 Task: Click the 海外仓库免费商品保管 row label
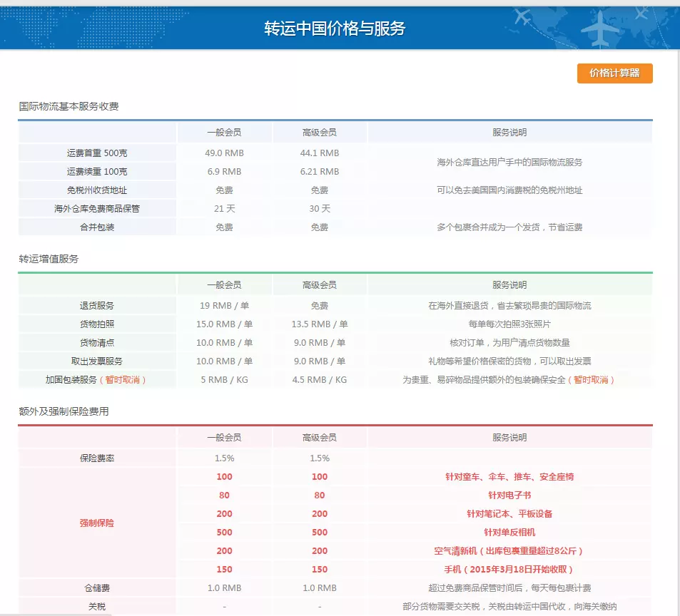[x=97, y=209]
